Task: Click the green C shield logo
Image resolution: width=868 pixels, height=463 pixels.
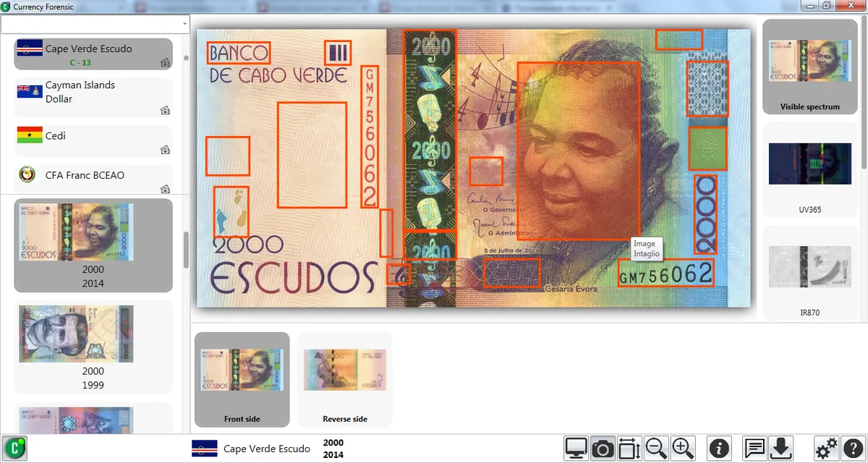Action: point(14,449)
